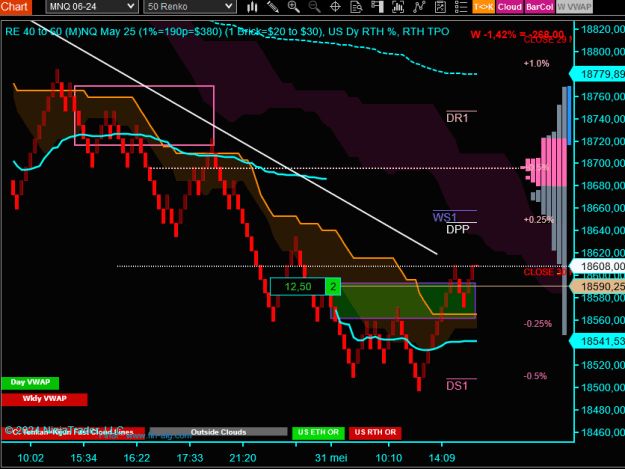625x469 pixels.
Task: Click the DPP pivot label
Action: click(458, 230)
